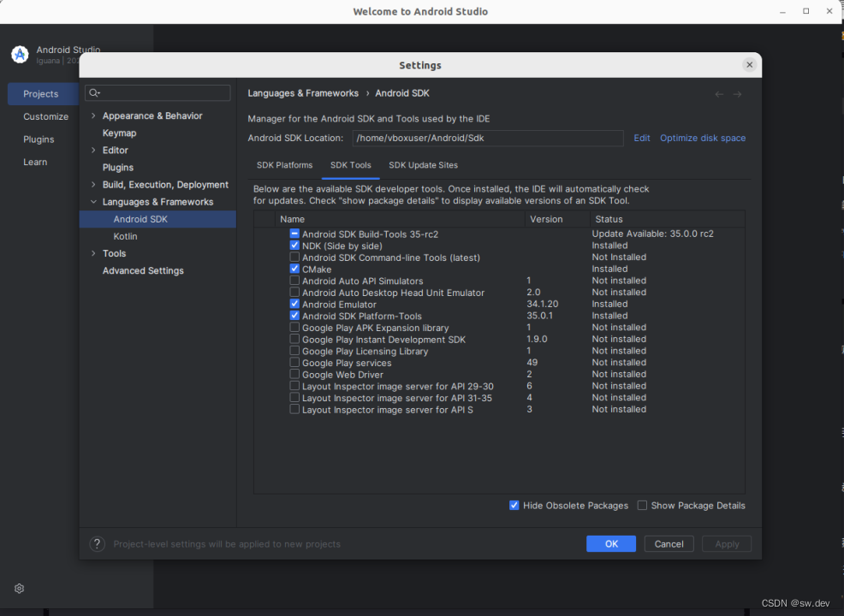Check Google Play services
Screen dimensions: 844x616
click(x=294, y=363)
